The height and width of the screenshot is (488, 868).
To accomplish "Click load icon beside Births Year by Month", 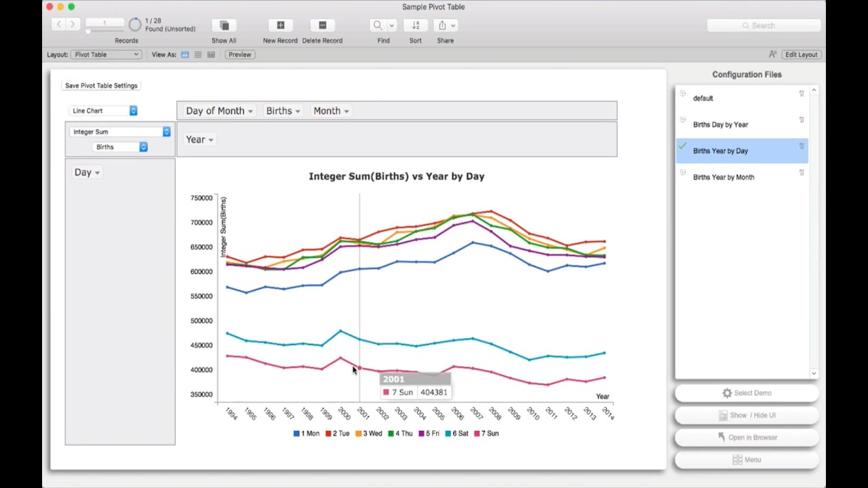I will click(x=683, y=173).
